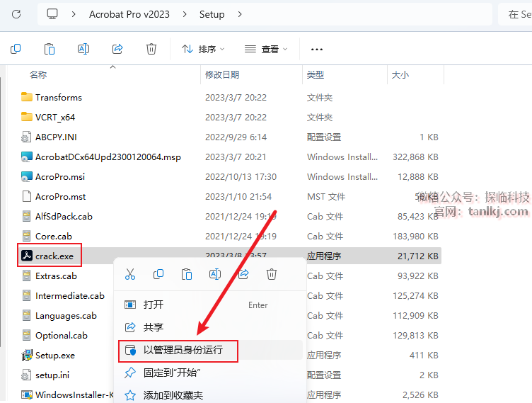Screen dimensions: 532x403
Task: Click the Rename icon in the context menu
Action: point(215,274)
